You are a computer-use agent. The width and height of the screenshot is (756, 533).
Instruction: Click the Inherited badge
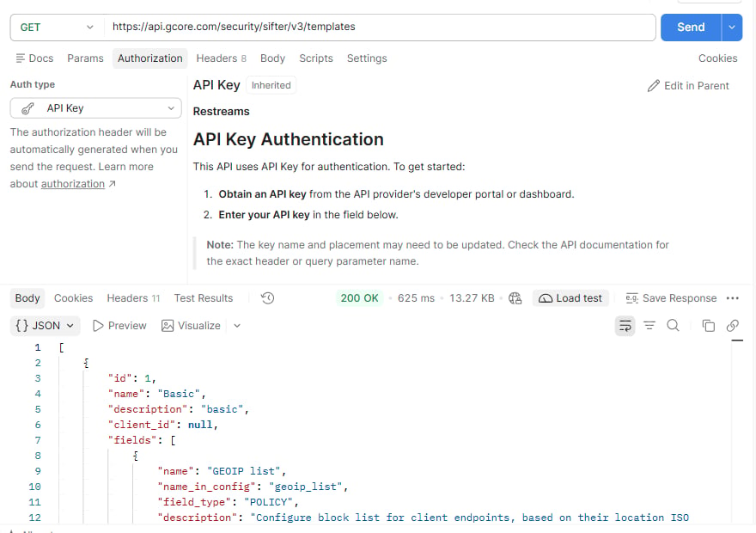271,85
